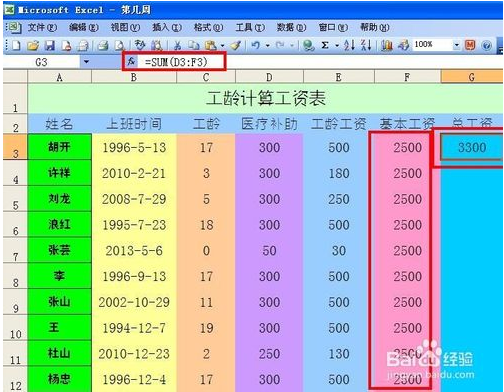Open the 100% zoom dropdown
Screen dimensions: 504x392
pyautogui.click(x=457, y=45)
